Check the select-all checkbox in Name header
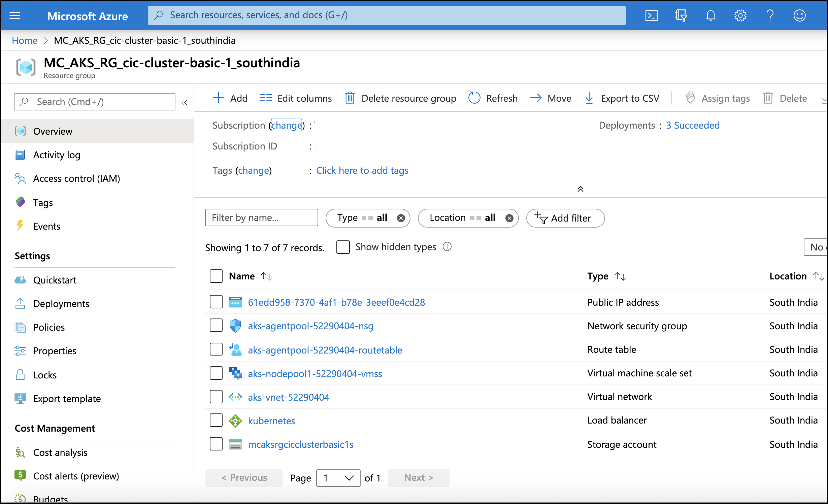This screenshot has height=504, width=828. click(x=216, y=276)
